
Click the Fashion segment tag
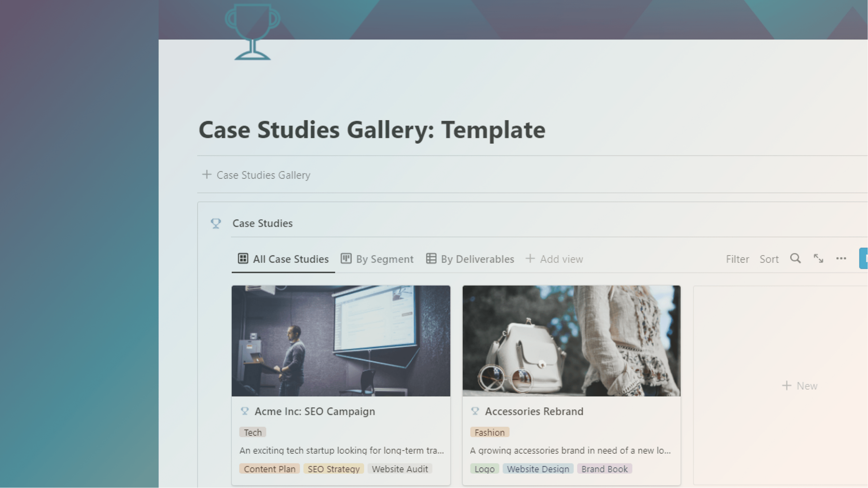(x=490, y=432)
